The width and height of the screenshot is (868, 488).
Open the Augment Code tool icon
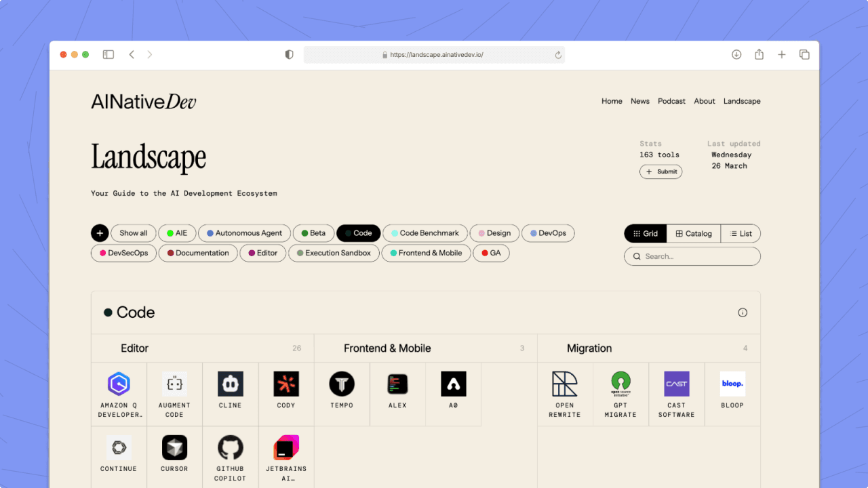pyautogui.click(x=174, y=384)
